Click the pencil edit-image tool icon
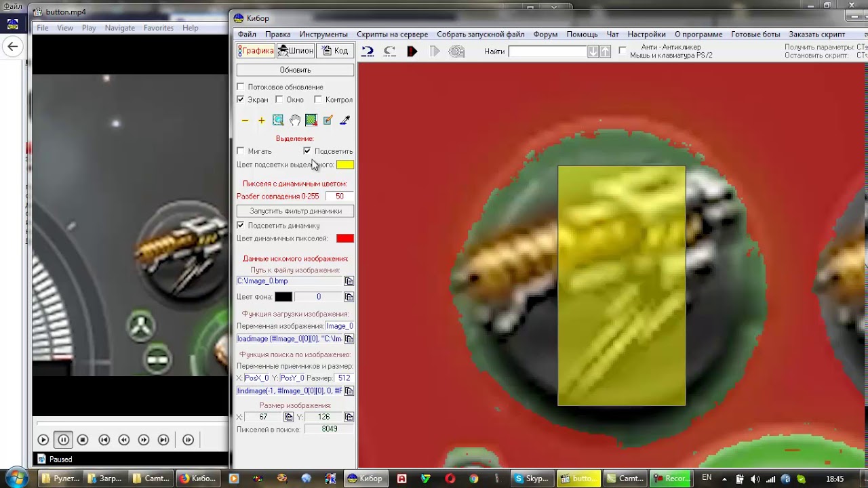This screenshot has width=868, height=488. 328,120
